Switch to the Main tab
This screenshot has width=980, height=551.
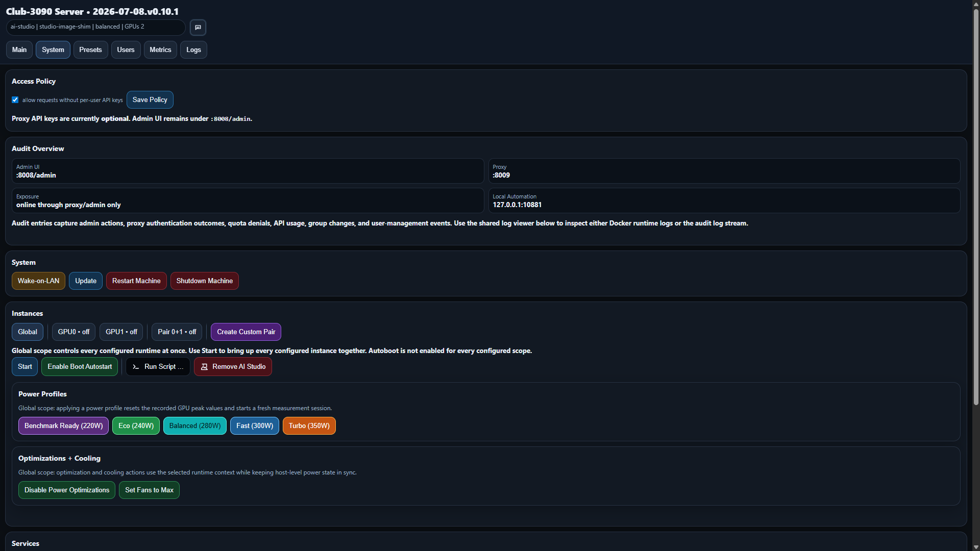pyautogui.click(x=19, y=50)
